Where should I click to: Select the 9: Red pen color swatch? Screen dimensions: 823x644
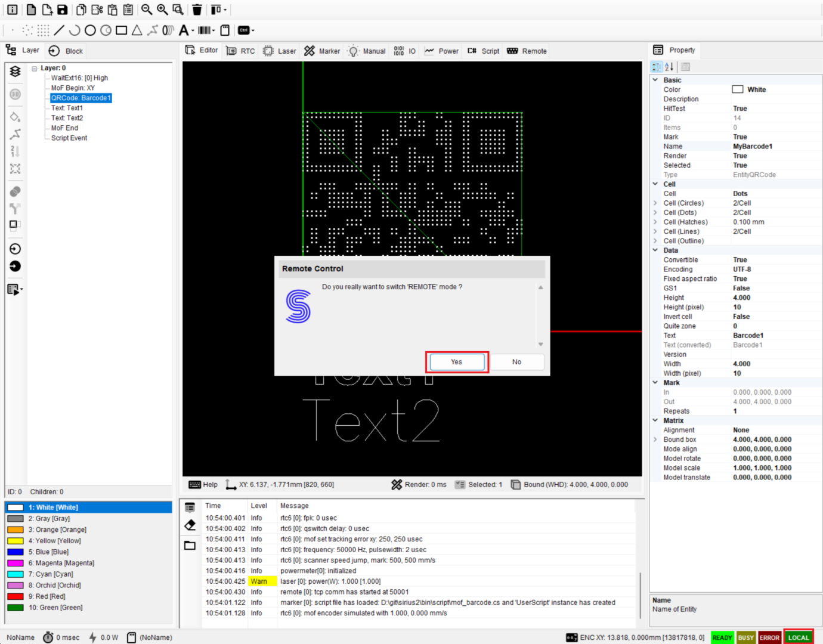point(16,596)
